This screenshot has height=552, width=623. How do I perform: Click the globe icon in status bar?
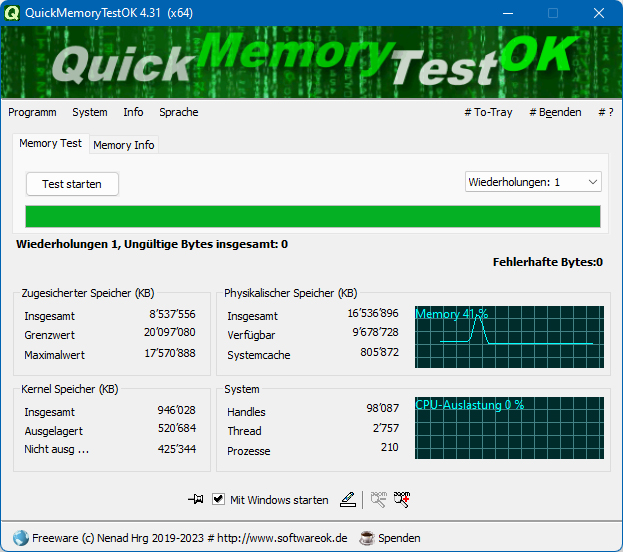pos(20,538)
